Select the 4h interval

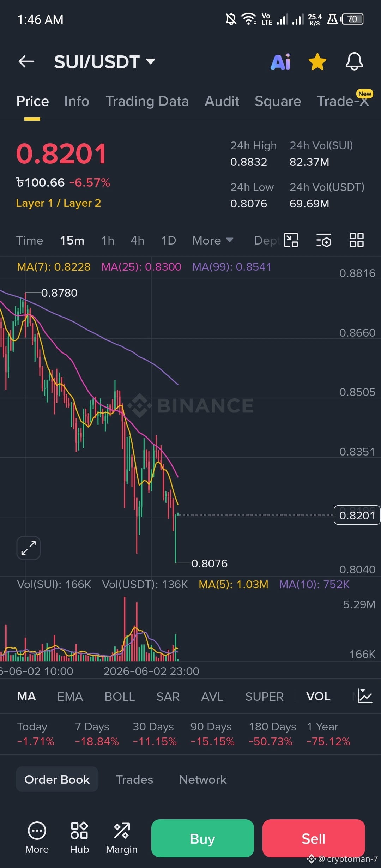[137, 241]
